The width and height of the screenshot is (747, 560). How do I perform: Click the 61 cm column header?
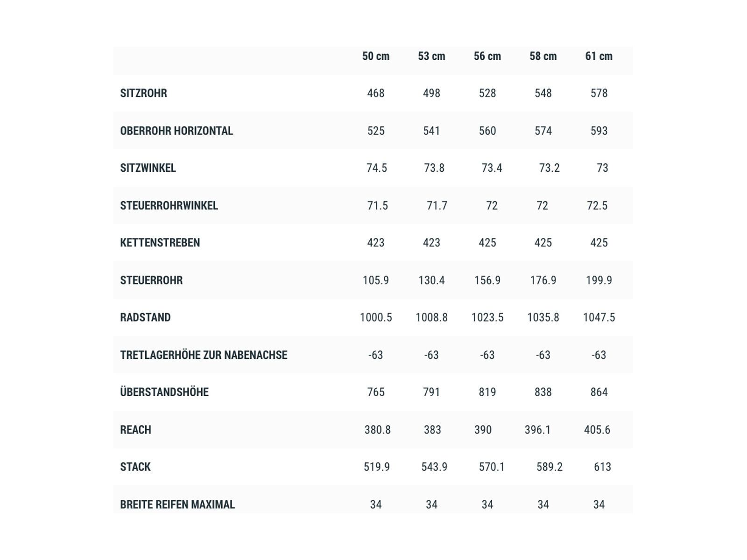click(599, 56)
